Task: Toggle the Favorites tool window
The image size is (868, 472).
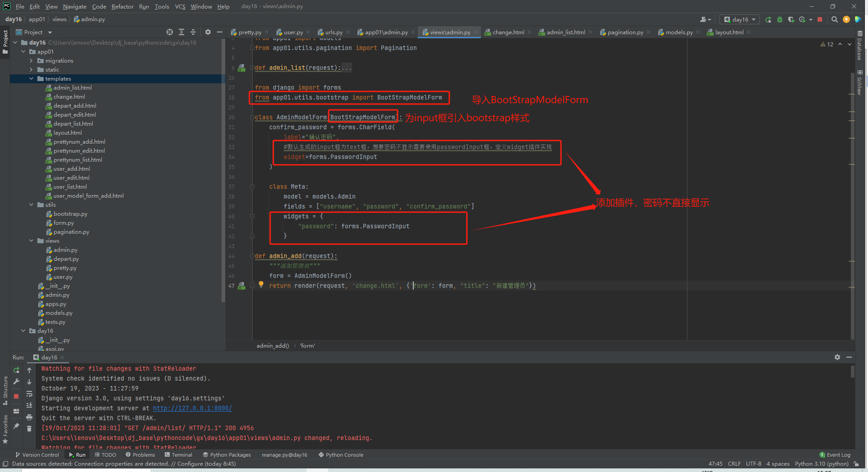Action: tap(5, 429)
